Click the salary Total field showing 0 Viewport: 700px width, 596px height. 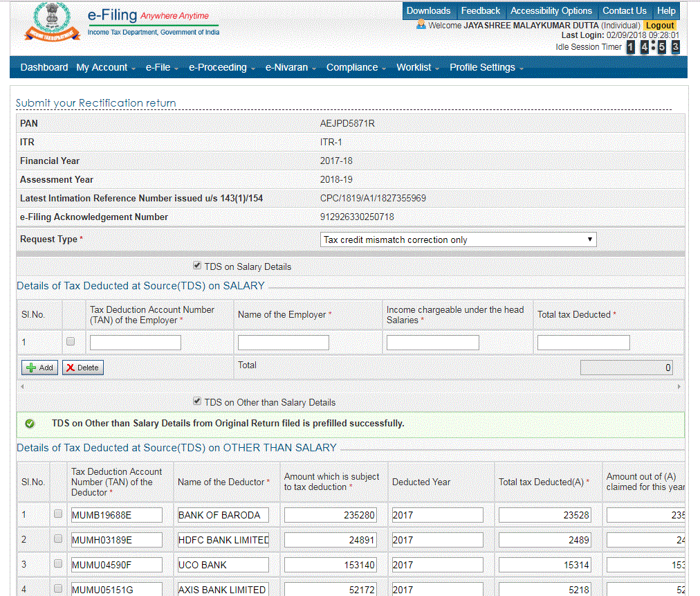(627, 368)
